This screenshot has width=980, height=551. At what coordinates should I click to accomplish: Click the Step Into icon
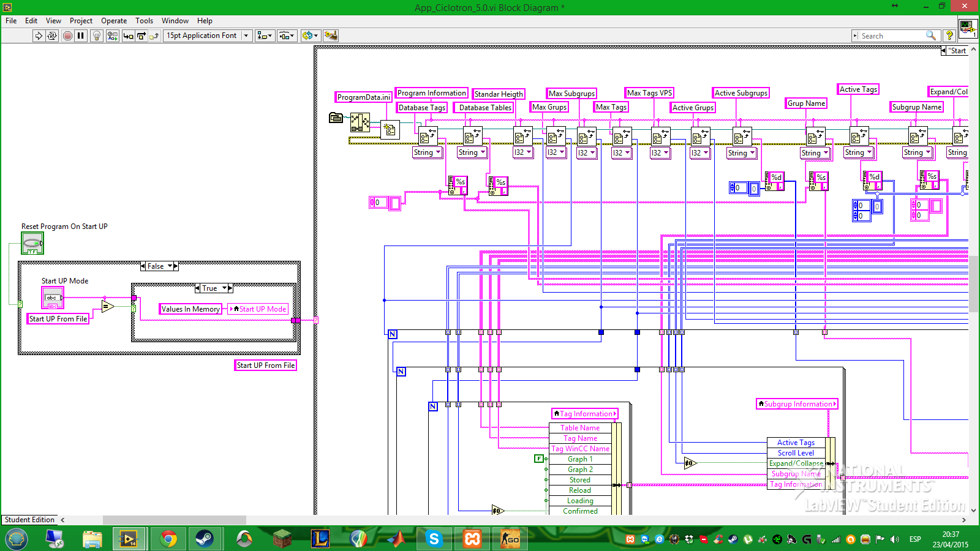[128, 36]
